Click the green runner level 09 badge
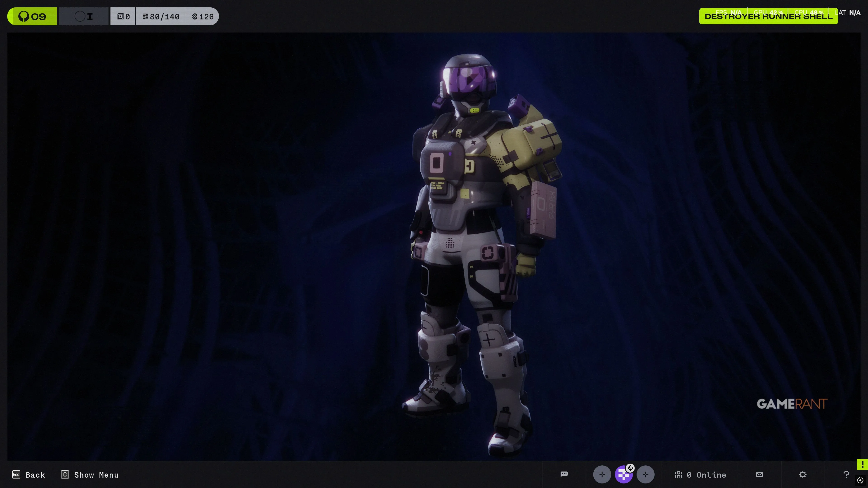 32,16
